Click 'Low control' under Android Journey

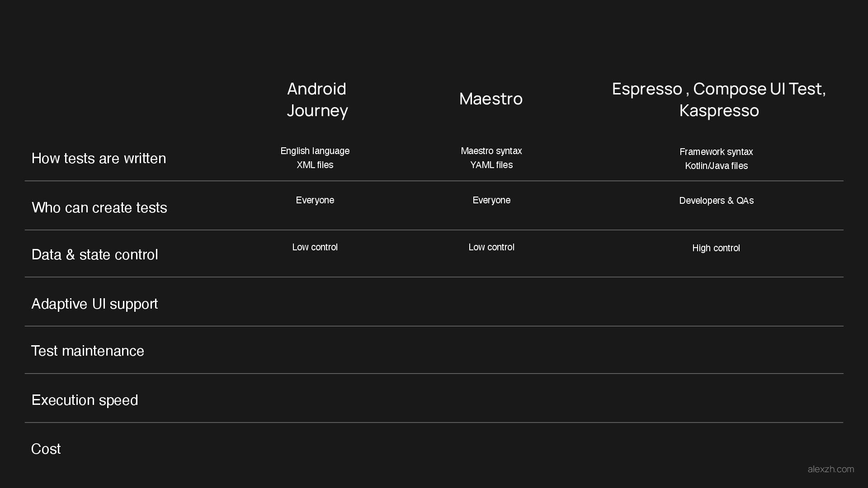click(315, 247)
